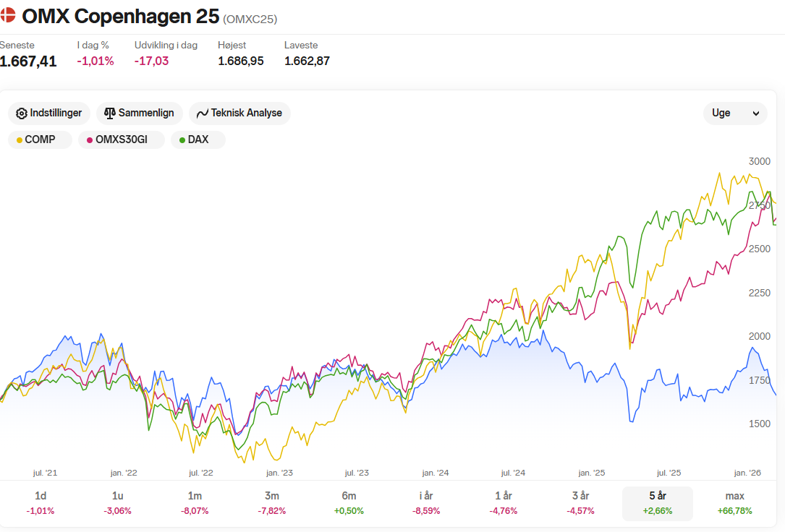
Task: Select the 1u time range tab
Action: click(x=118, y=503)
